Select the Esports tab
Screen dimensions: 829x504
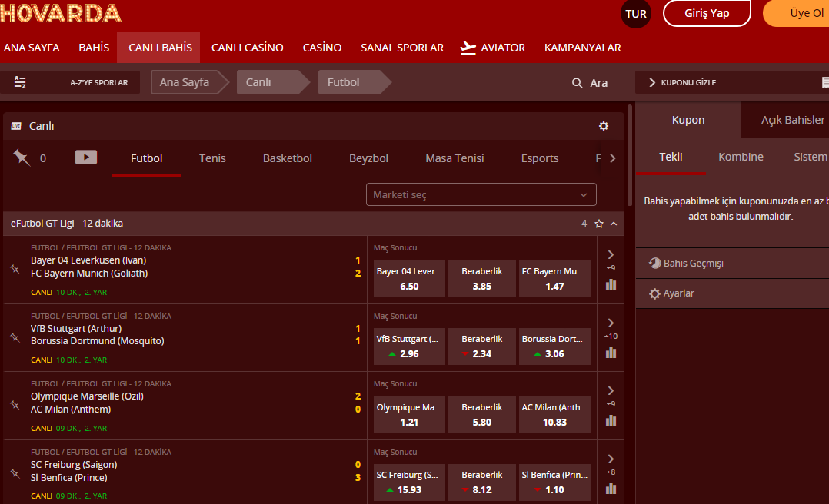(540, 158)
